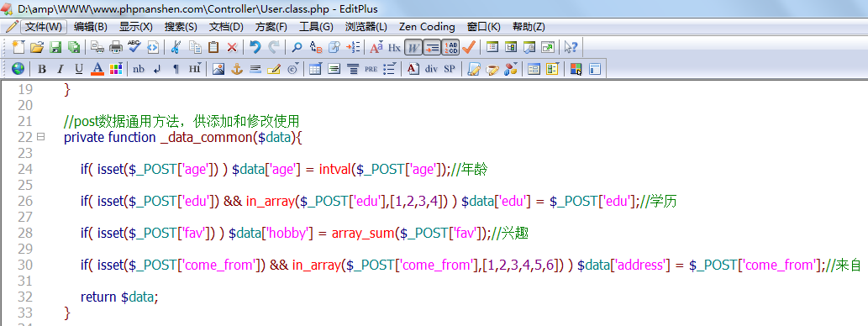Toggle the word wrap W button
The image size is (868, 326).
coord(413,48)
